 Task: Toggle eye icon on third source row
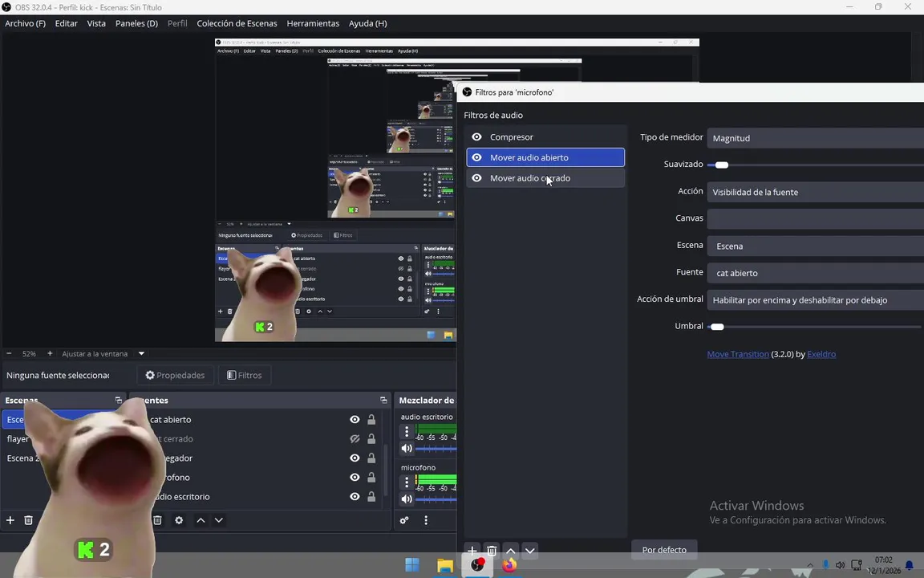(x=355, y=458)
